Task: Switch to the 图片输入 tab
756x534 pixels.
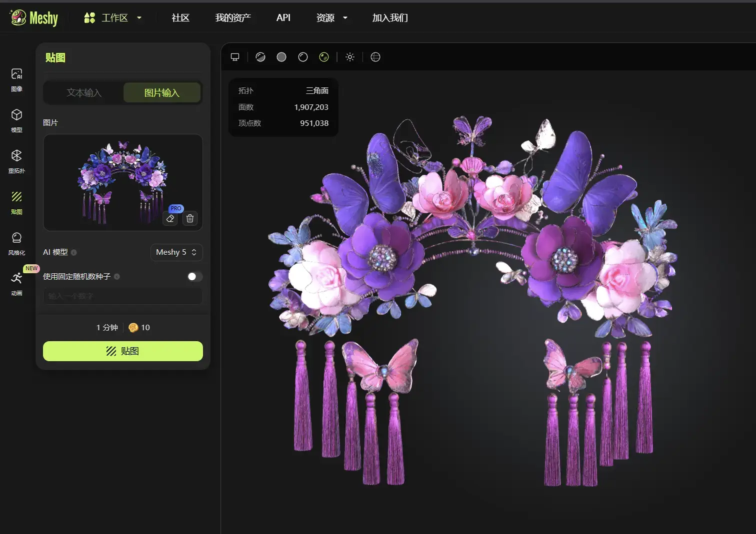Action: coord(161,92)
